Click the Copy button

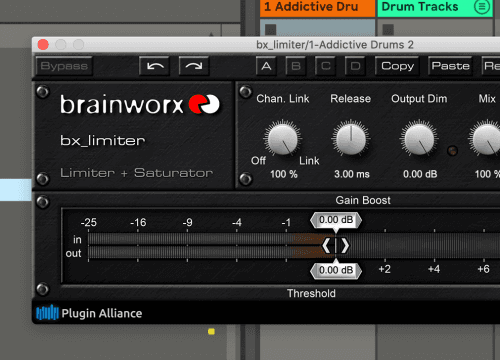point(397,66)
